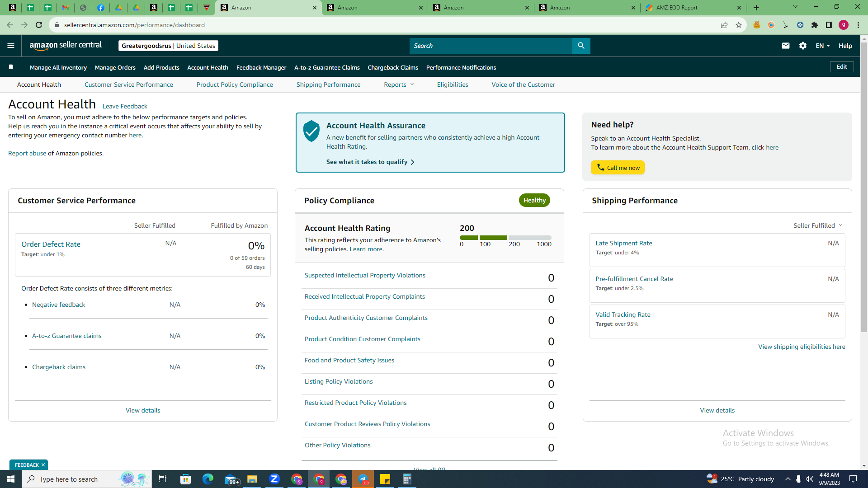
Task: Reload the page with the refresh icon
Action: point(39,25)
